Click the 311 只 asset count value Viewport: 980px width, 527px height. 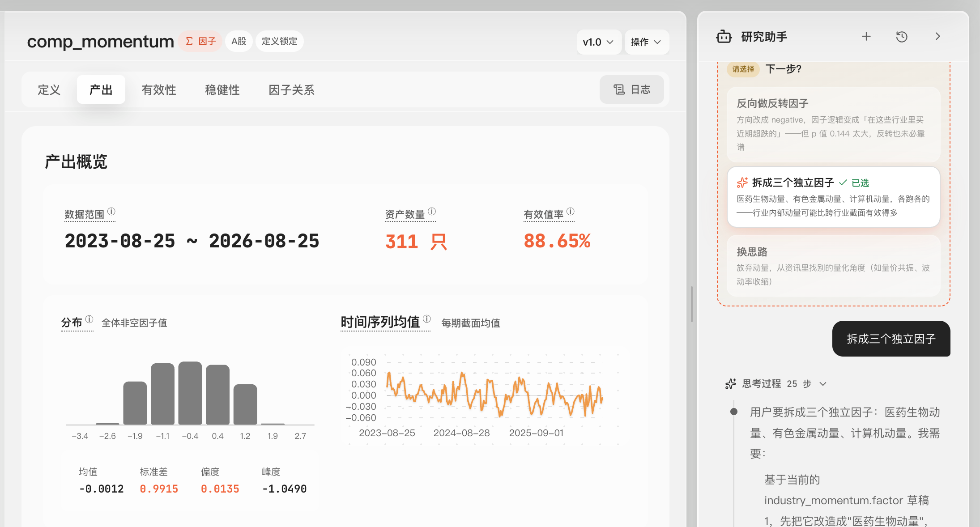pyautogui.click(x=416, y=242)
